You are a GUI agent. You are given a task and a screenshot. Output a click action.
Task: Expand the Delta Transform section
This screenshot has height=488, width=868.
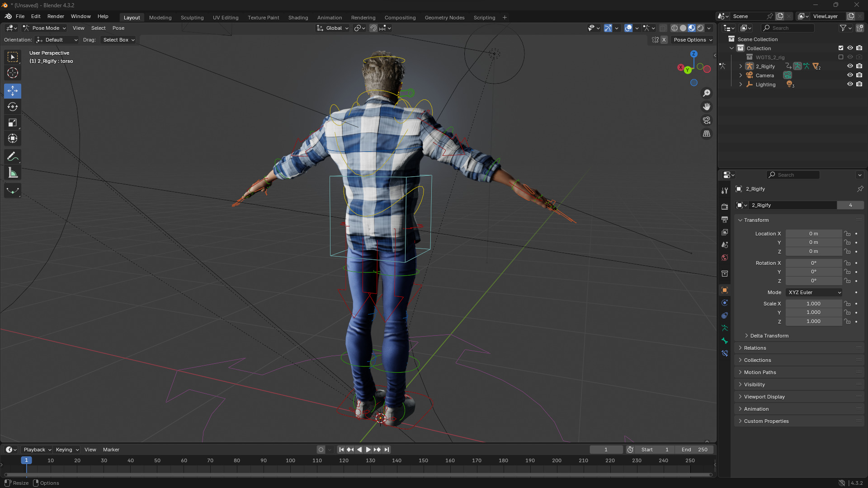pyautogui.click(x=769, y=336)
